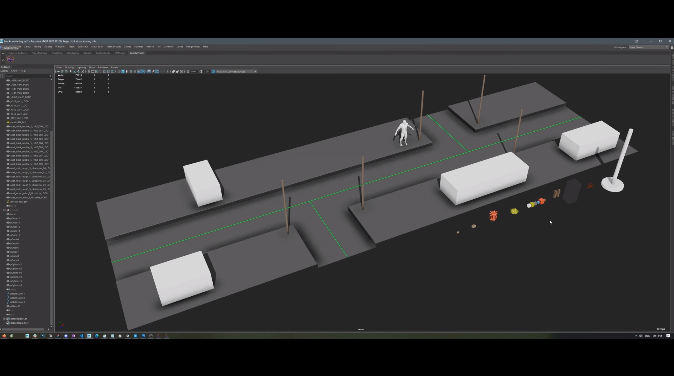Expand the defaultLightSet node in the Outliner
Screen dimensions: 674x376
tap(4, 319)
